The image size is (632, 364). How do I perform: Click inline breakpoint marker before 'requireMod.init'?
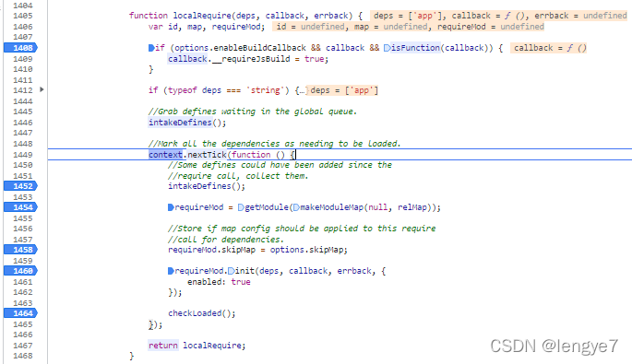click(x=171, y=271)
